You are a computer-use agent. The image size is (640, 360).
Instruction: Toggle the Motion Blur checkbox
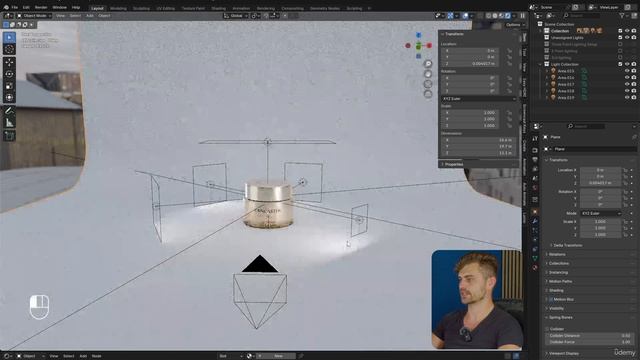[x=551, y=300]
